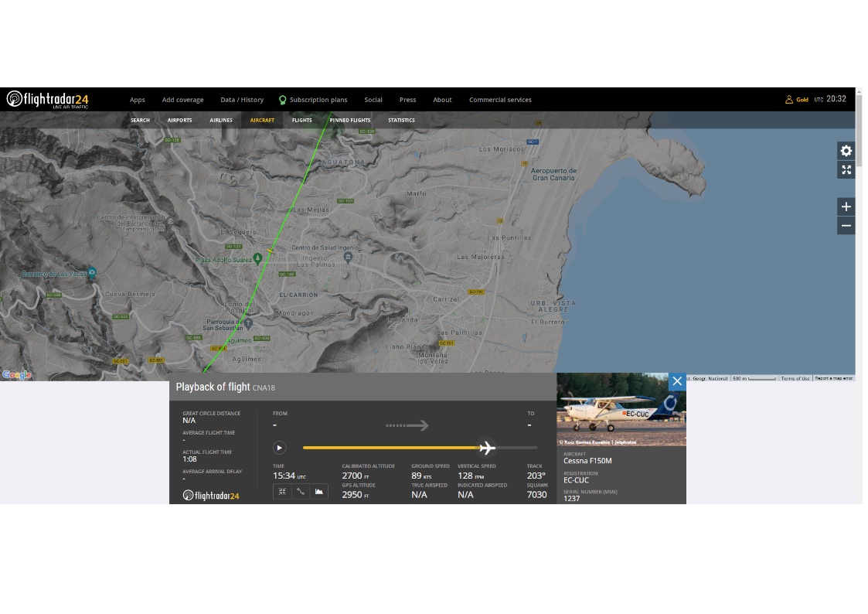
Task: Switch to the Flights tab
Action: 301,120
